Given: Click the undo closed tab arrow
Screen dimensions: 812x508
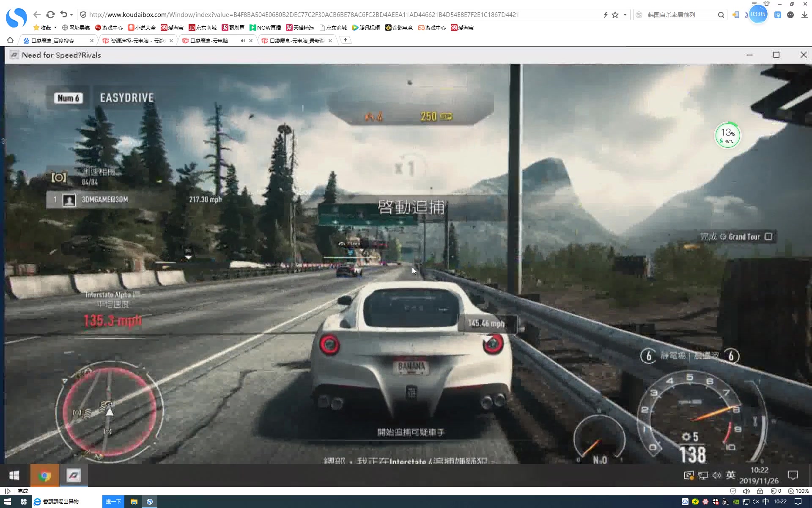Looking at the screenshot, I should 63,14.
